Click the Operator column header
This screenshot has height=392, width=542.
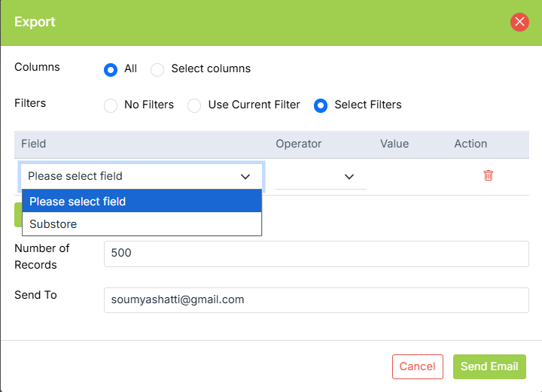point(299,144)
